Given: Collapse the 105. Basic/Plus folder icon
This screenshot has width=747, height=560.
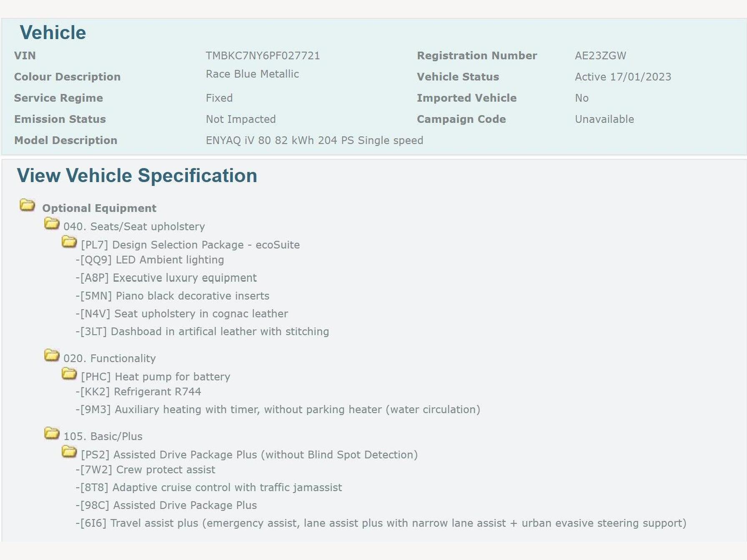Looking at the screenshot, I should 52,433.
